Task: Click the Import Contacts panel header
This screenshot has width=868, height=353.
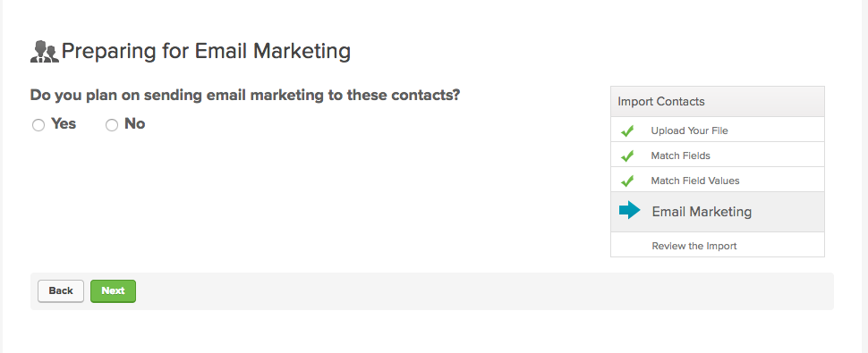Action: pos(718,102)
